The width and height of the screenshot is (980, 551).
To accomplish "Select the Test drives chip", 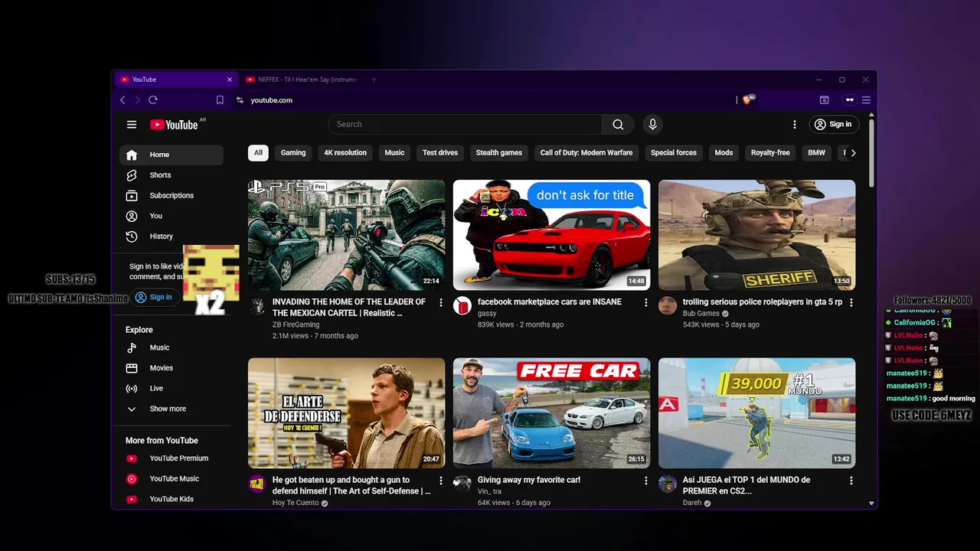I will [x=440, y=153].
